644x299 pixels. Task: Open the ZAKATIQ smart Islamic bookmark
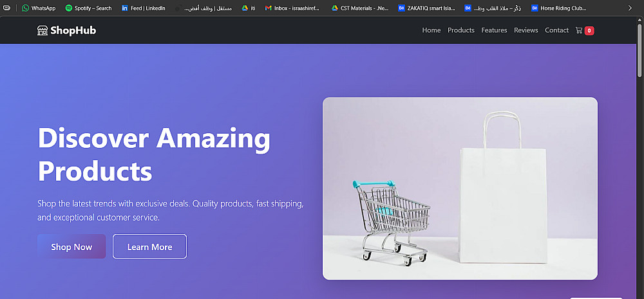[427, 8]
